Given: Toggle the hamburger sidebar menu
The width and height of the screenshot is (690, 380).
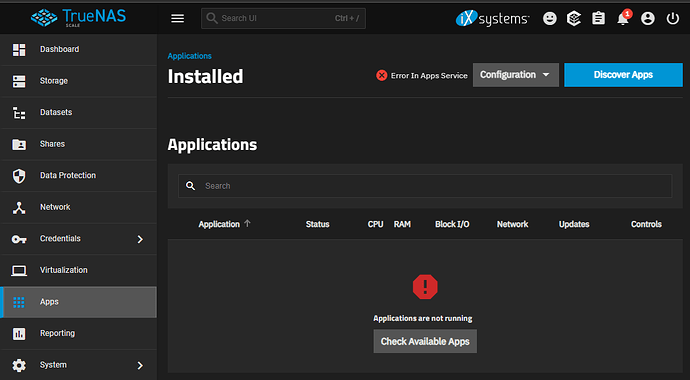Looking at the screenshot, I should [x=177, y=18].
